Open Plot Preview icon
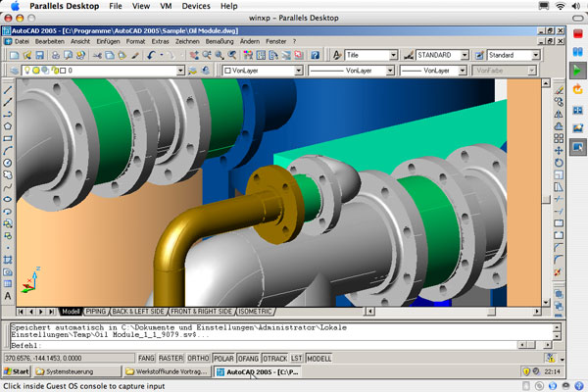The image size is (588, 392). pos(68,55)
